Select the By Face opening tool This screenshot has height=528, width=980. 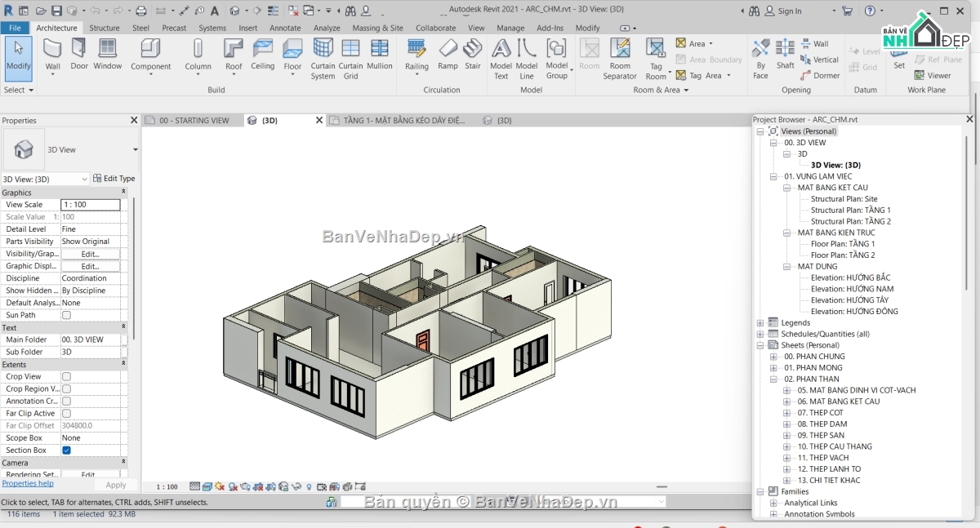(x=760, y=59)
